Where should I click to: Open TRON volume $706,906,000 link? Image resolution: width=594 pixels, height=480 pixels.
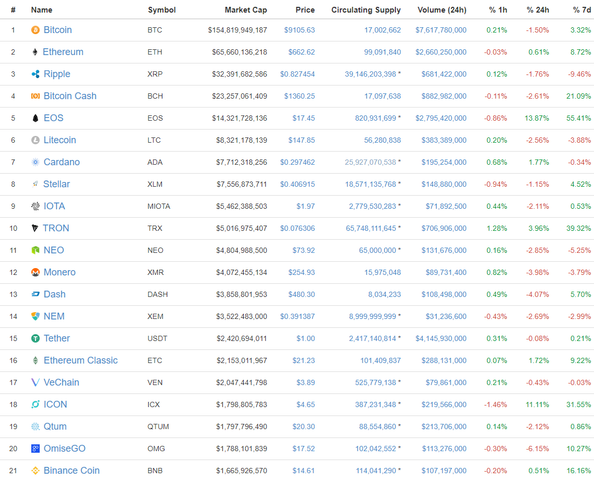point(444,228)
